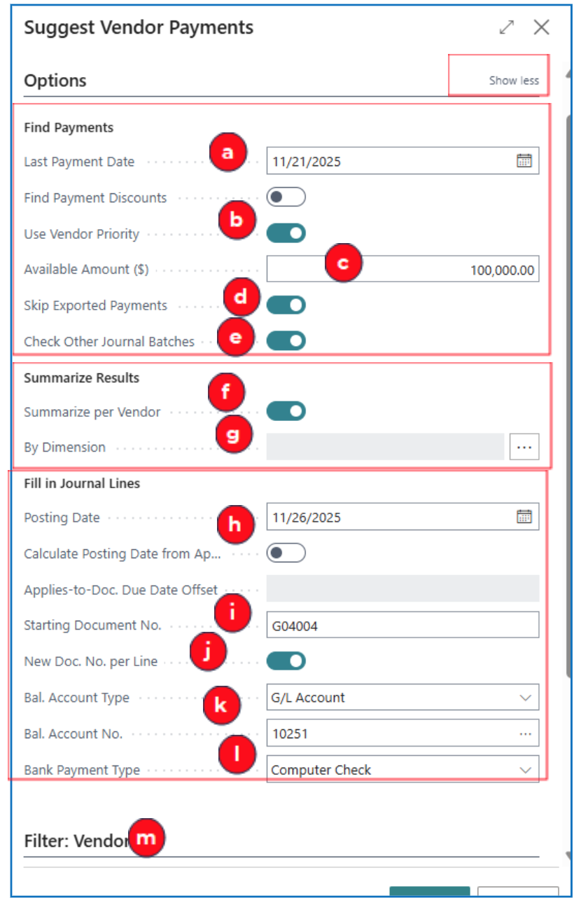Enable Calculate Posting Date from Applies-to-Doc toggle
588x905 pixels.
pyautogui.click(x=286, y=553)
